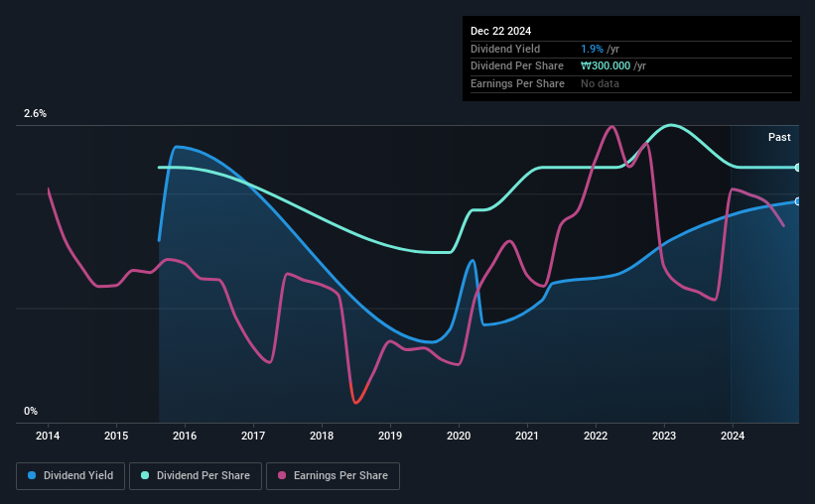
Task: Click the 1.9% dividend yield value
Action: [x=592, y=49]
